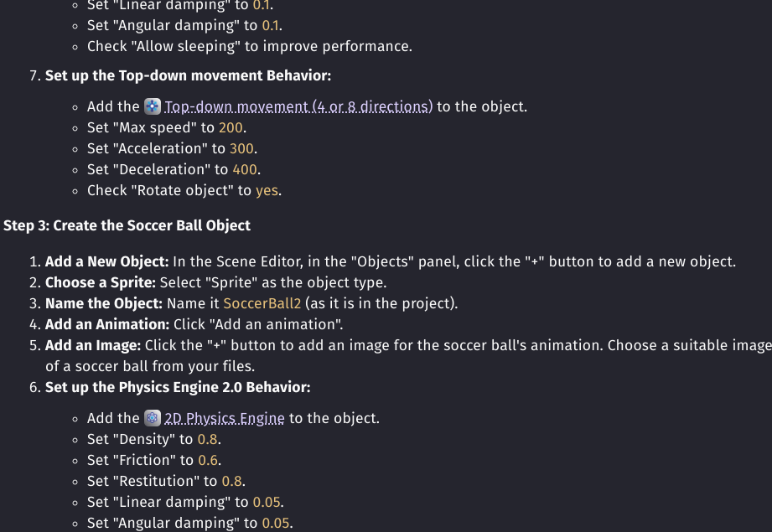Click the Set up the Top-down movement Behavior heading
Image resolution: width=772 pixels, height=532 pixels.
188,75
